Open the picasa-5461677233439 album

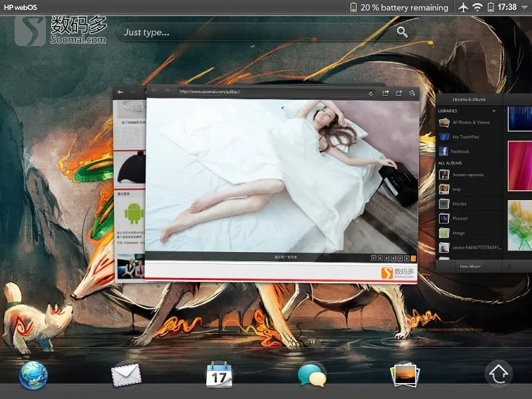[x=469, y=247]
